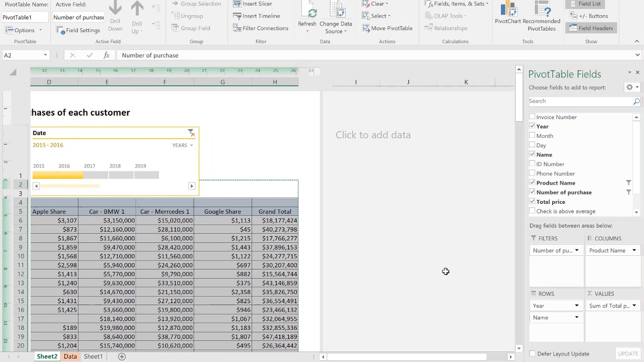Viewport: 644px width, 362px height.
Task: Click the filter icon beside Product Name field
Action: click(x=628, y=183)
